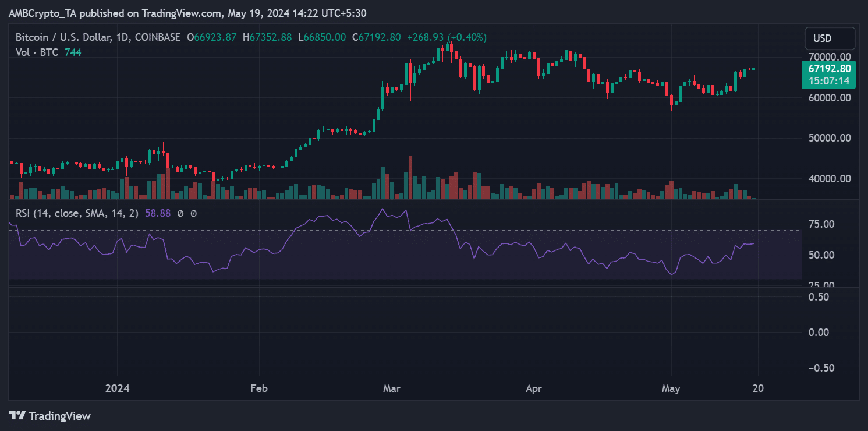This screenshot has height=431, width=868.
Task: Click the TradingView logo at bottom left
Action: (x=50, y=416)
